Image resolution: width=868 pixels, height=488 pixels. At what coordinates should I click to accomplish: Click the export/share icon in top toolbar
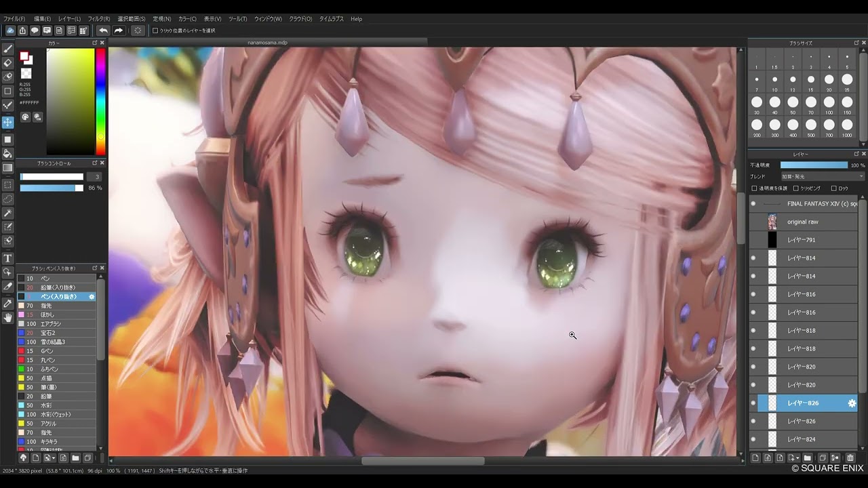point(22,30)
